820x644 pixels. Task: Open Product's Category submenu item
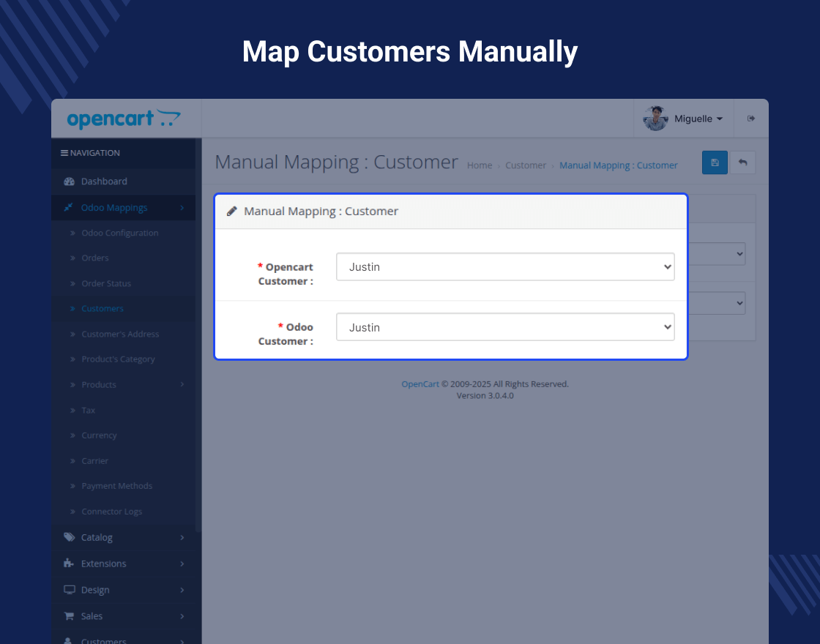118,359
